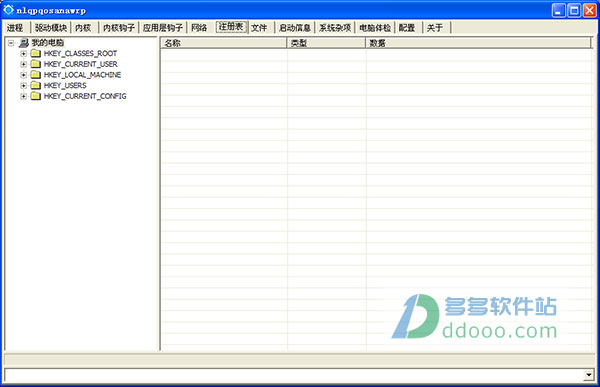Click the HKEY_CLASSES_ROOT folder icon
Viewport: 600px width, 387px height.
point(36,53)
